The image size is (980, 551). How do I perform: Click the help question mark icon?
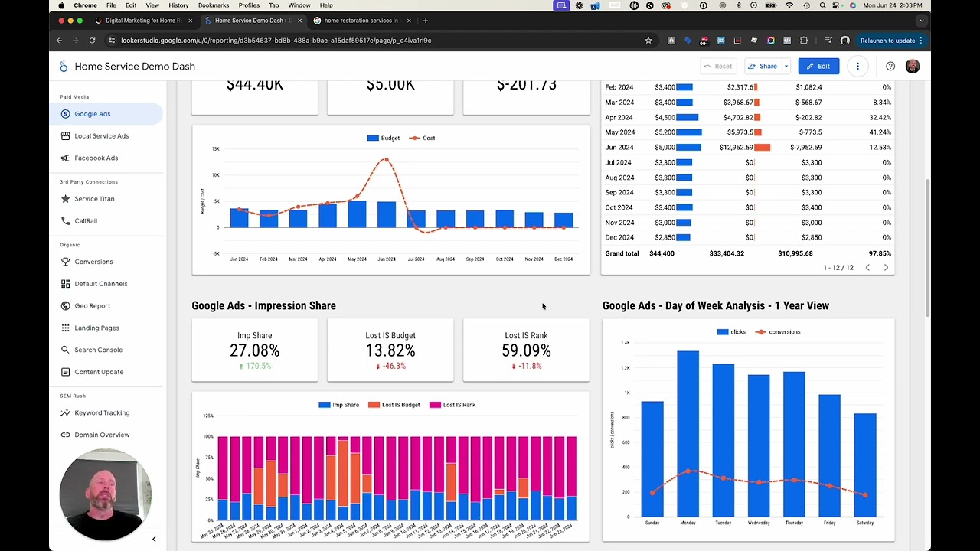(x=890, y=67)
